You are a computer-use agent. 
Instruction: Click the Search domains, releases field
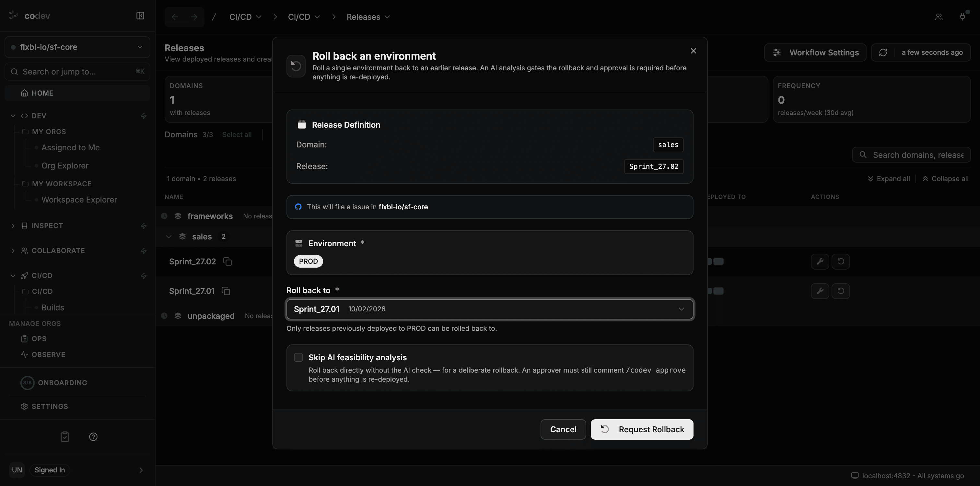click(911, 155)
